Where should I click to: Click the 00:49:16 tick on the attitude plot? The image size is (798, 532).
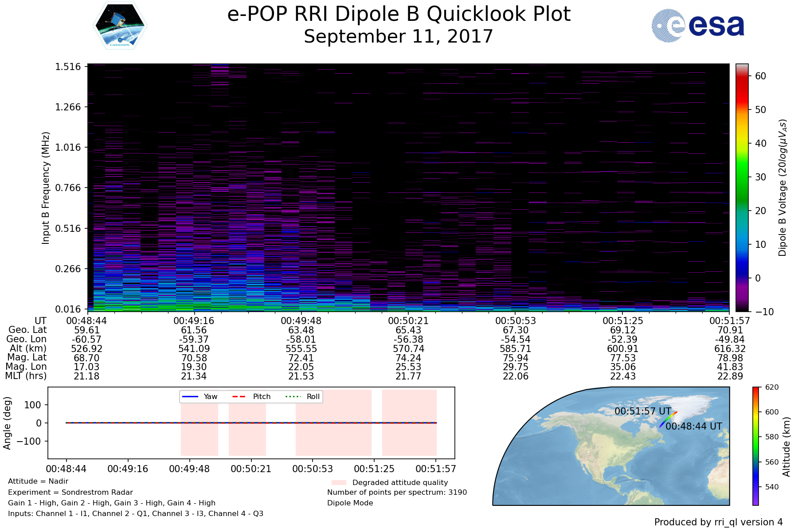128,469
